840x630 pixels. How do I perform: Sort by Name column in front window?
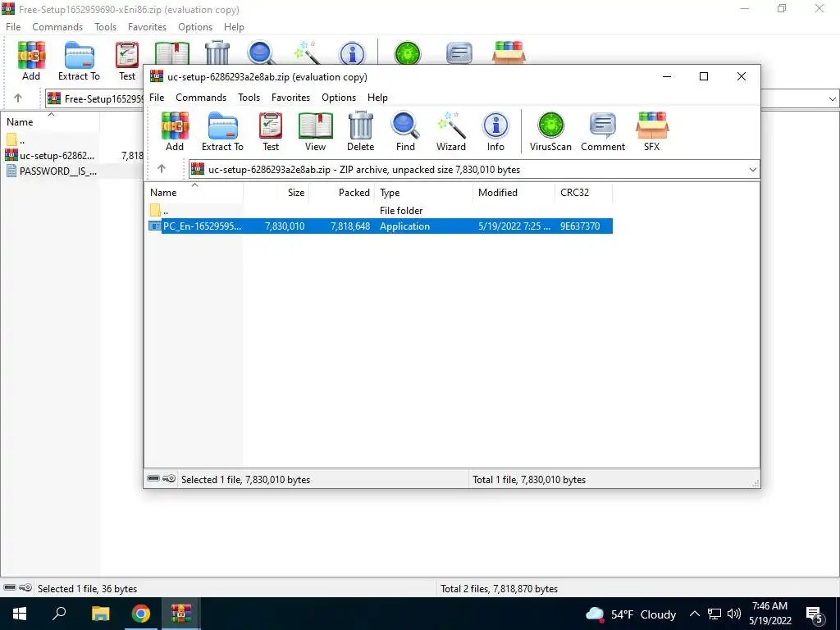click(x=194, y=193)
